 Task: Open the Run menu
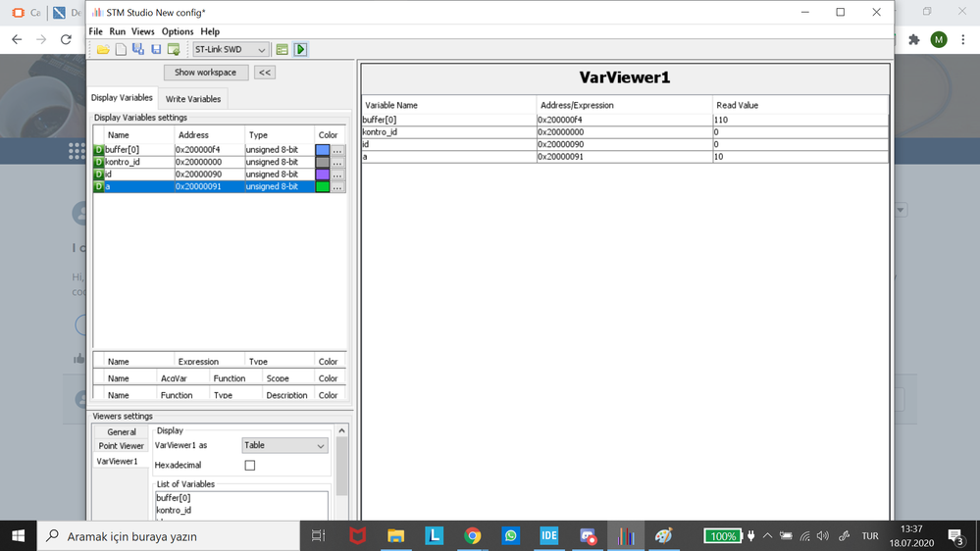pos(118,31)
